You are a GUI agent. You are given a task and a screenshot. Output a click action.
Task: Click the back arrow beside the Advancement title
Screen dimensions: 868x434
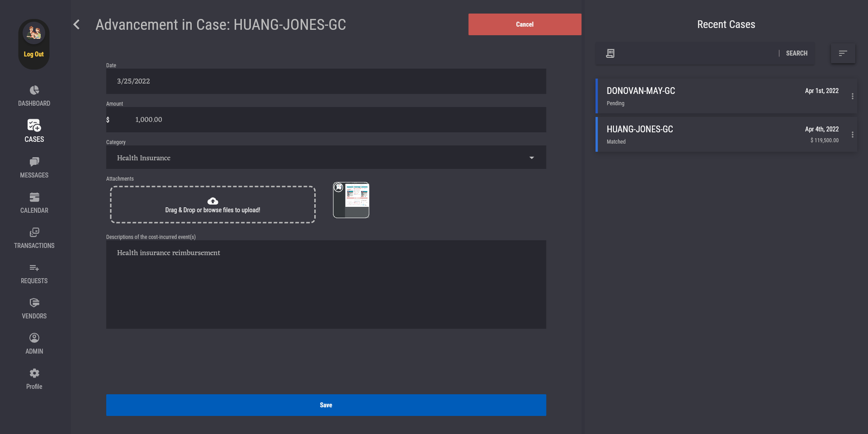77,24
